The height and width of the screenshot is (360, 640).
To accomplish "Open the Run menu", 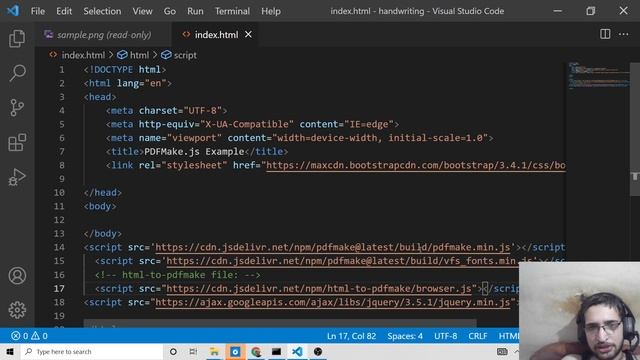I will pos(195,11).
